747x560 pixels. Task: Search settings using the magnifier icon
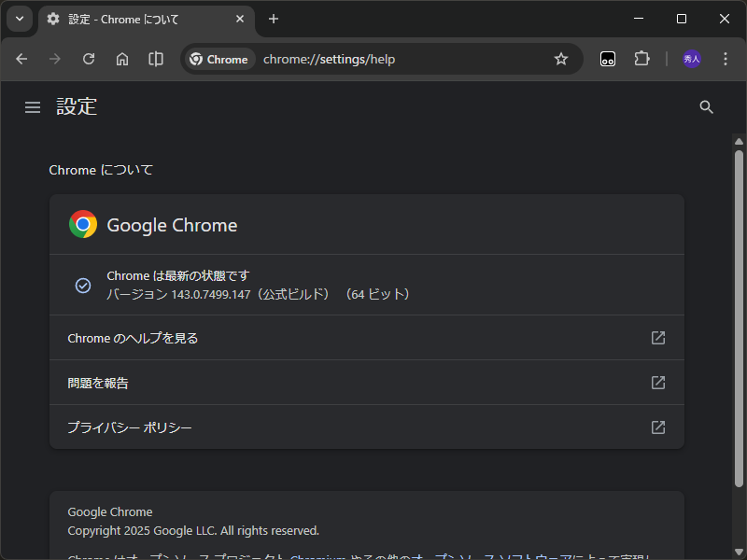coord(706,106)
